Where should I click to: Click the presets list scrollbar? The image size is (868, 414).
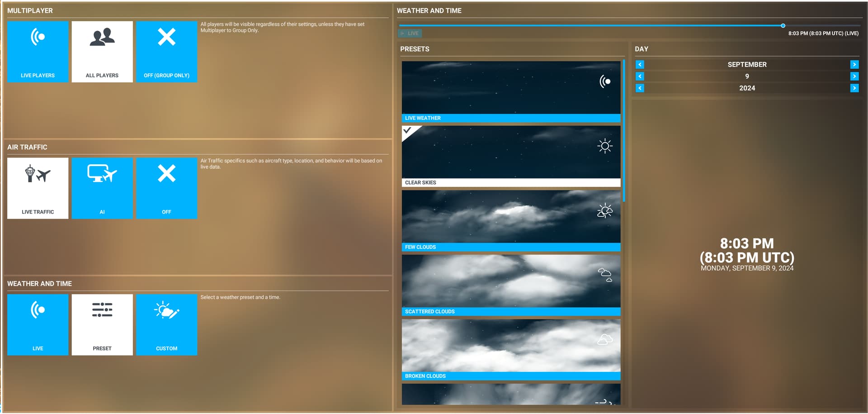624,131
